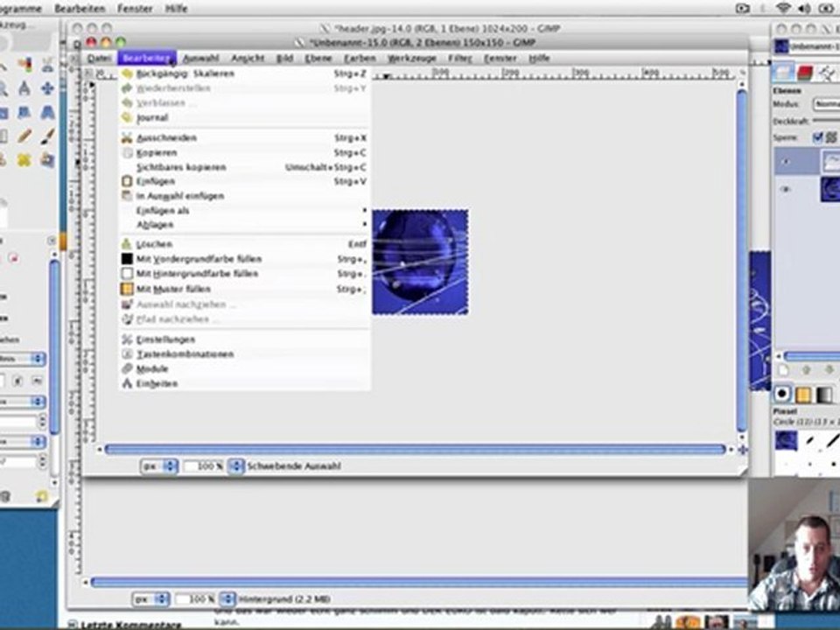Select the Paintbrush tool
Screen dimensions: 840x630
pos(47,136)
